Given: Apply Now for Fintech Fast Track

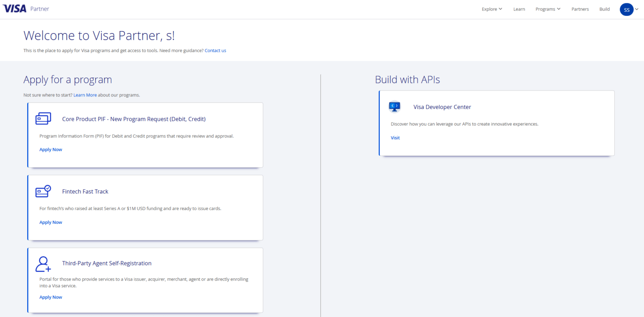Looking at the screenshot, I should tap(51, 222).
